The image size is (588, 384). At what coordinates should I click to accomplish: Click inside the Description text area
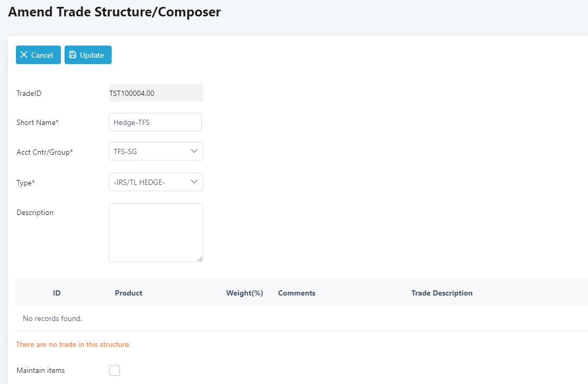coord(156,233)
